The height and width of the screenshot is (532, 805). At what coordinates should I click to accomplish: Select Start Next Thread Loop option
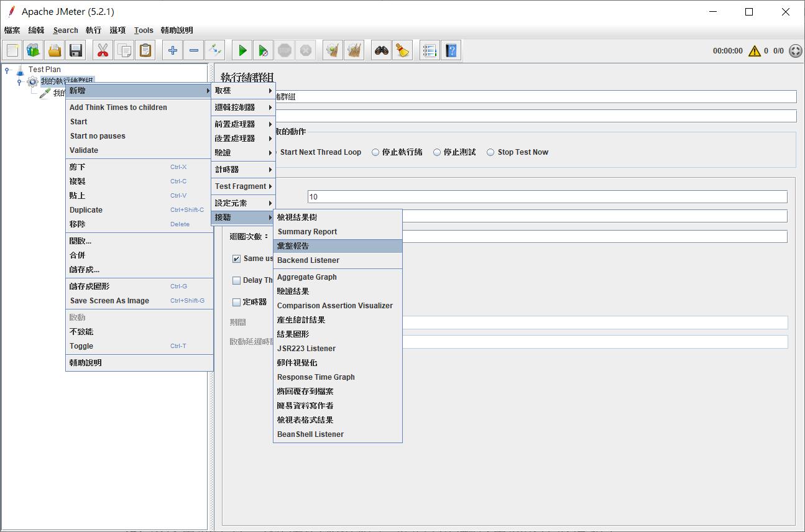coord(320,152)
